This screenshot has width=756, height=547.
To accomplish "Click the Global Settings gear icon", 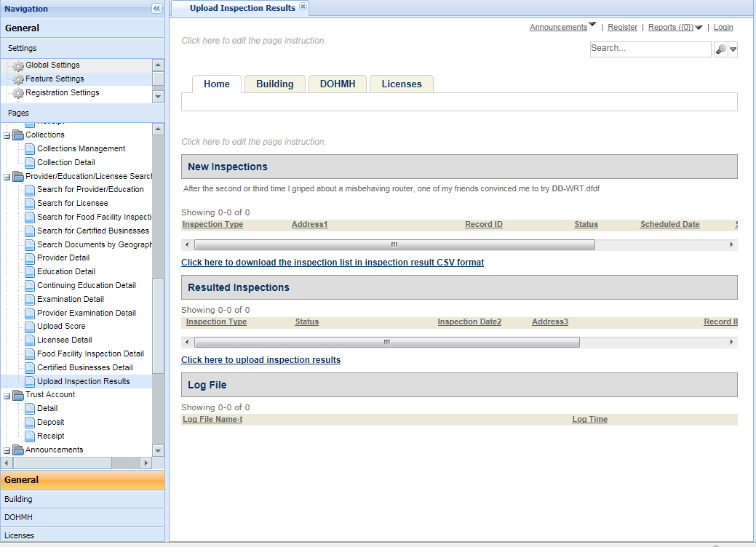I will (x=18, y=65).
